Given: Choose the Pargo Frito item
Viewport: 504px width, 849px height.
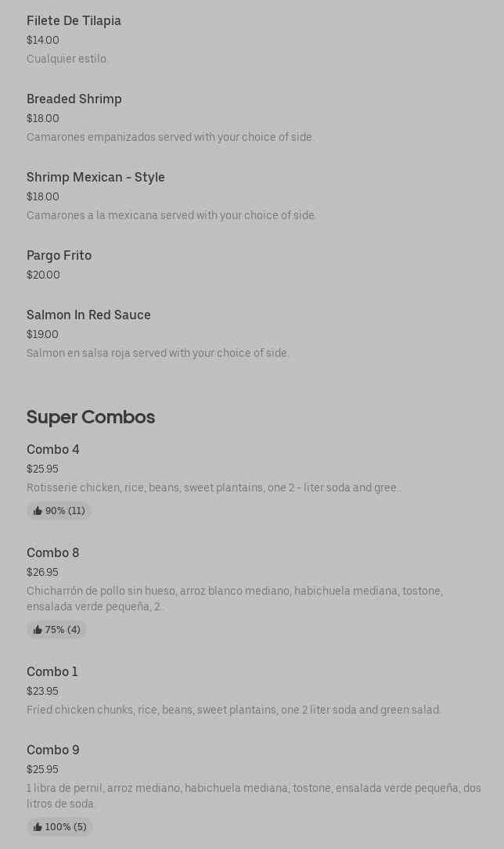Looking at the screenshot, I should [59, 255].
